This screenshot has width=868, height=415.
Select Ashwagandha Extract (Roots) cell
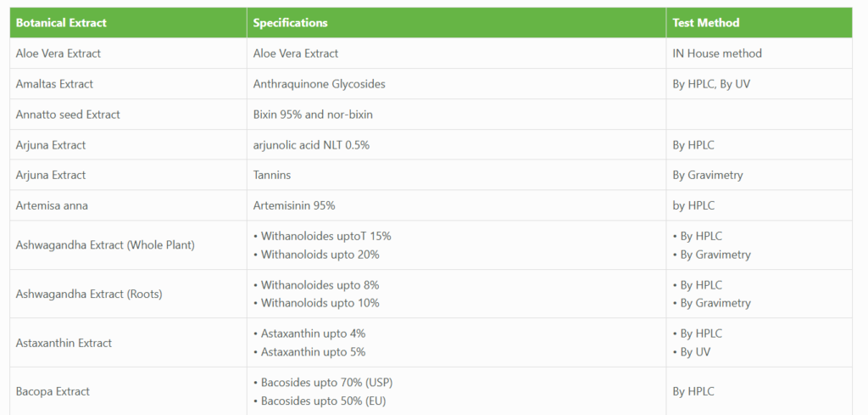89,294
